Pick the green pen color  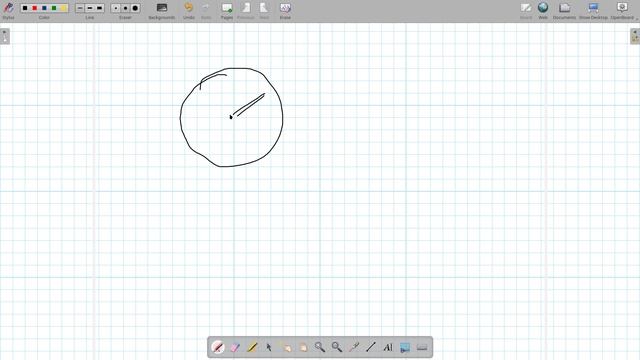[x=54, y=8]
